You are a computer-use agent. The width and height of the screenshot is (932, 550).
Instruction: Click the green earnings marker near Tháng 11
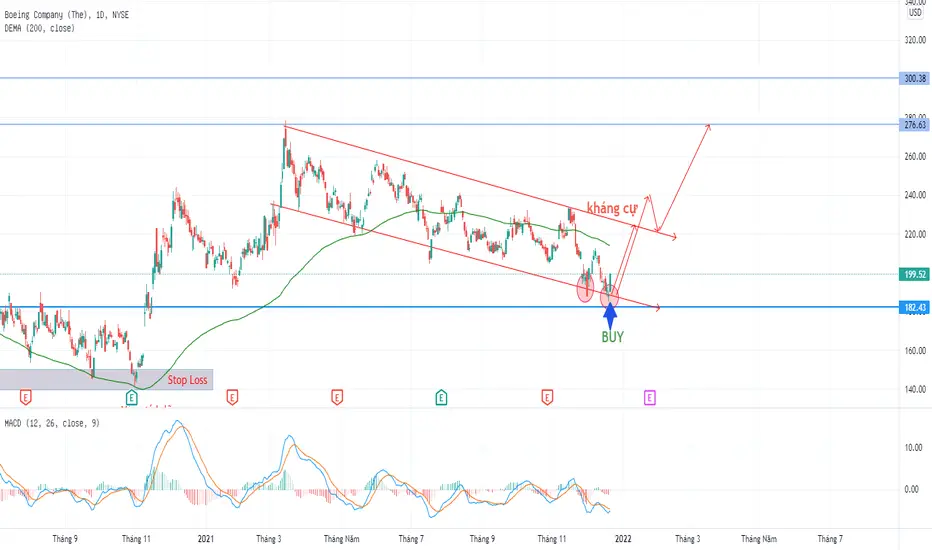tap(132, 397)
